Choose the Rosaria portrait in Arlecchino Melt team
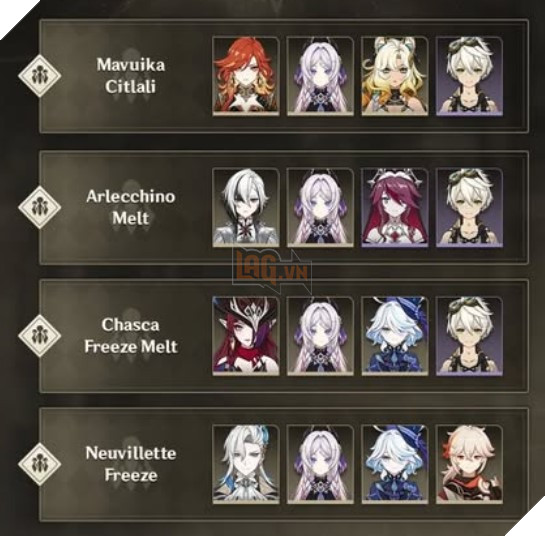Screen dimensions: 545x536 tap(395, 208)
